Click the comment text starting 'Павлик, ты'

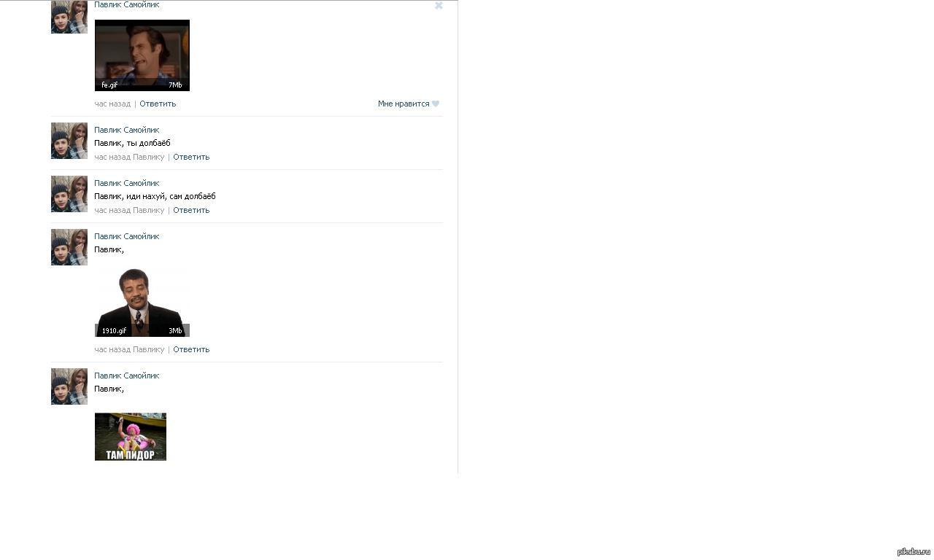coord(132,143)
